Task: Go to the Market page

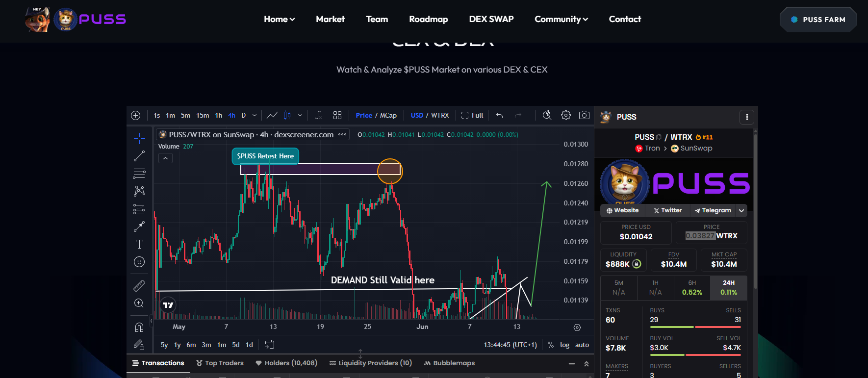Action: click(330, 19)
